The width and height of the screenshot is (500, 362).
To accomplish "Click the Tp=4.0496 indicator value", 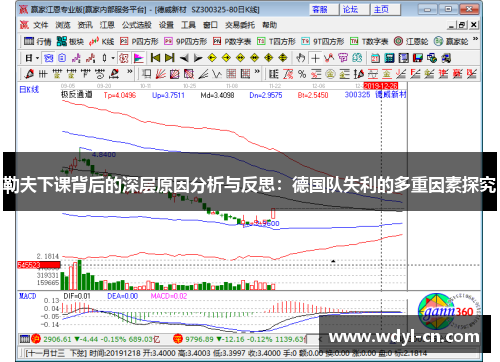I will (x=120, y=95).
